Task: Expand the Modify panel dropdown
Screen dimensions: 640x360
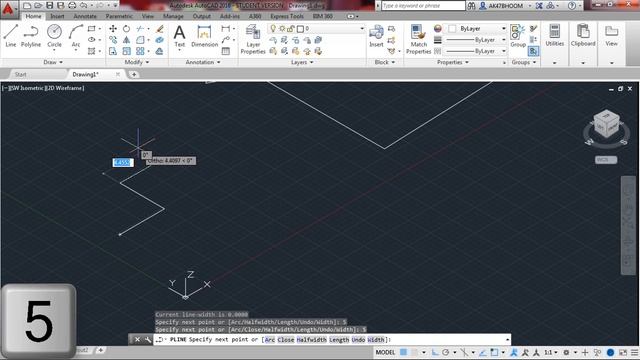Action: [x=137, y=62]
